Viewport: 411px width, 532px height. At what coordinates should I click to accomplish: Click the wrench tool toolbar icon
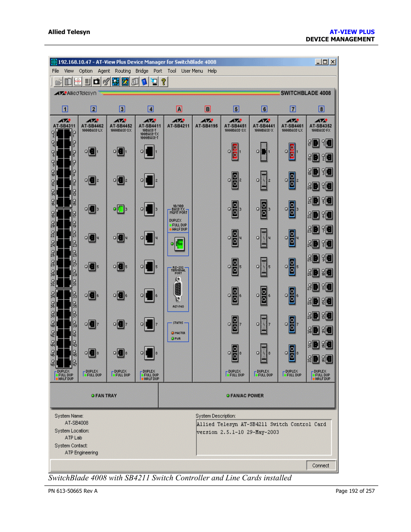106,82
